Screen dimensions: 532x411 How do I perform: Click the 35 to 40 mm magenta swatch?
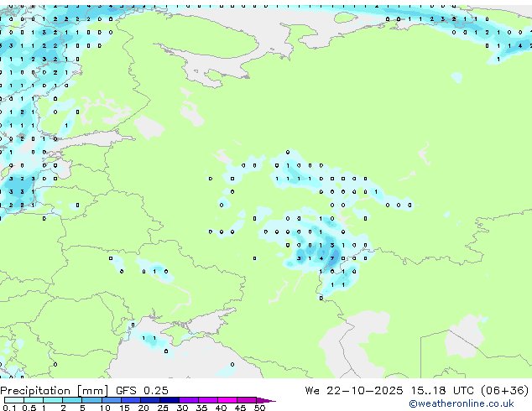207,400
